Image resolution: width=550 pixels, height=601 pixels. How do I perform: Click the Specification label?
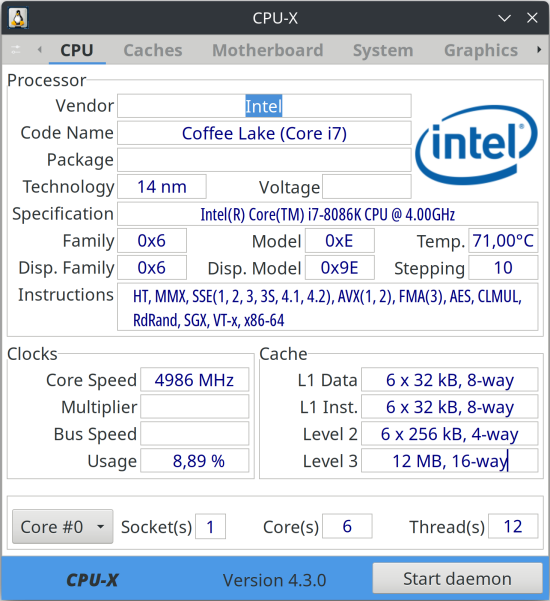(63, 214)
